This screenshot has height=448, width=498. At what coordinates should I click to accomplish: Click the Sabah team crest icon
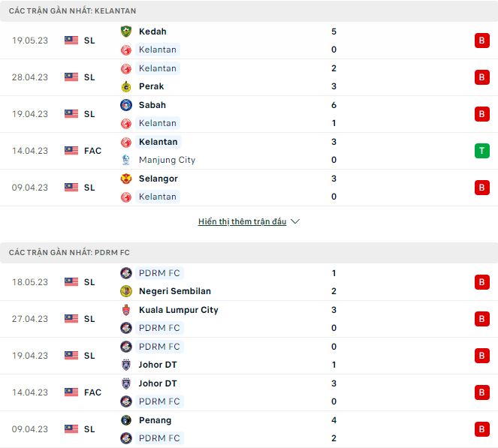[125, 105]
